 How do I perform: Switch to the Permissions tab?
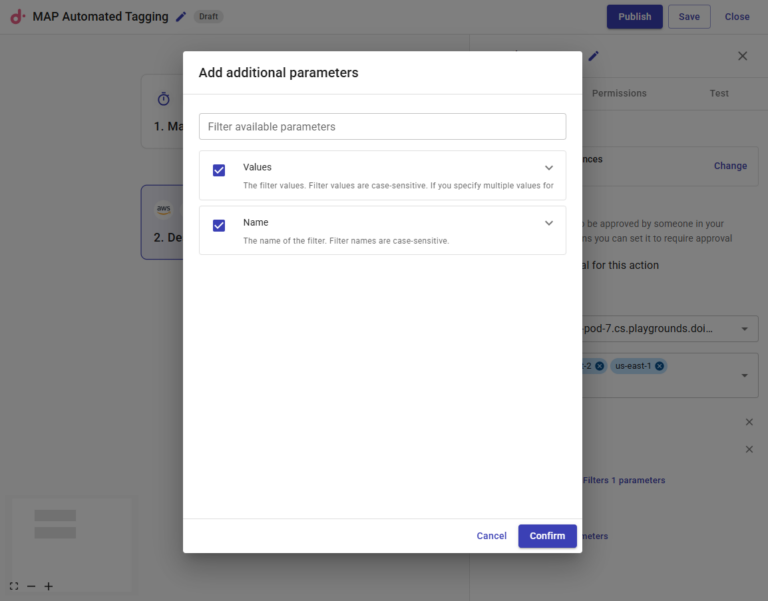click(619, 93)
